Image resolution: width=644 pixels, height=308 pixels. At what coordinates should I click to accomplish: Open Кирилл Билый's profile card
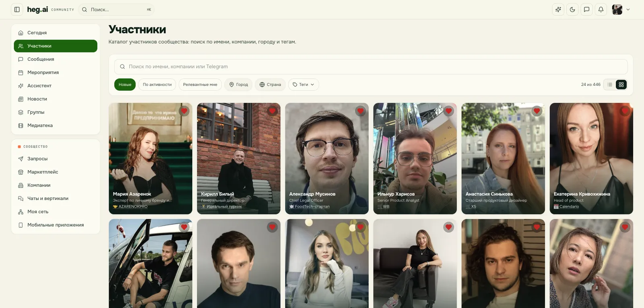[x=239, y=158]
